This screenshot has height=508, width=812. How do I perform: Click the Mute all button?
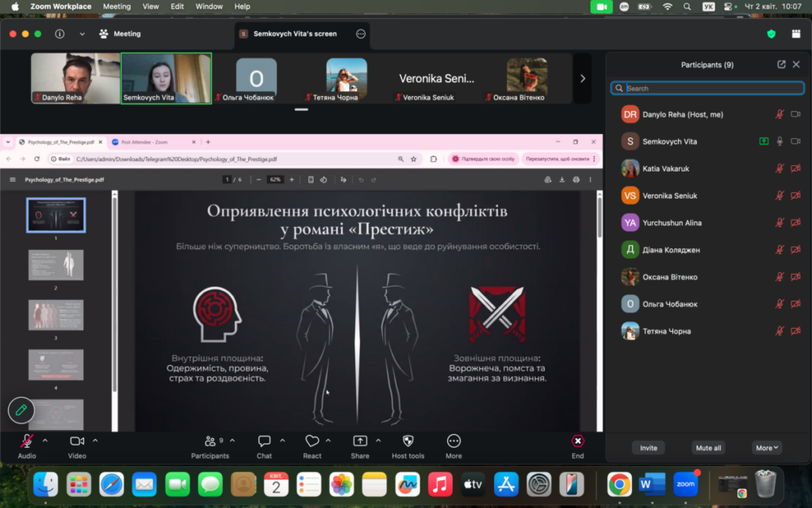(x=708, y=448)
